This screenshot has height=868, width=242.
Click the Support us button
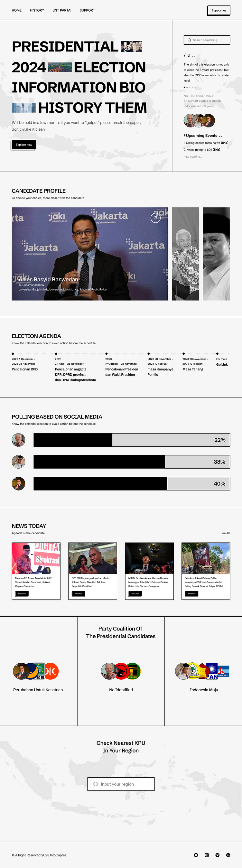pos(219,10)
